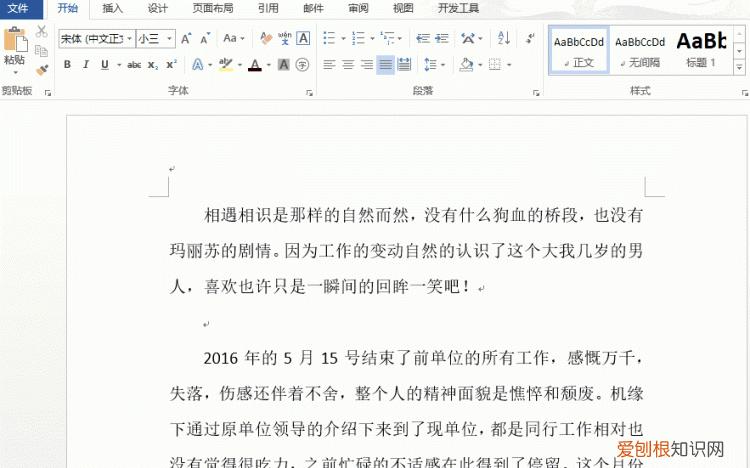Toggle bold formatting
The width and height of the screenshot is (750, 468).
[67, 64]
